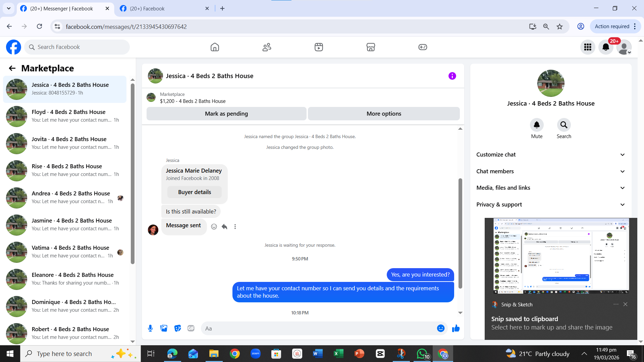
Task: Toggle conversation information panel icon
Action: pyautogui.click(x=452, y=76)
